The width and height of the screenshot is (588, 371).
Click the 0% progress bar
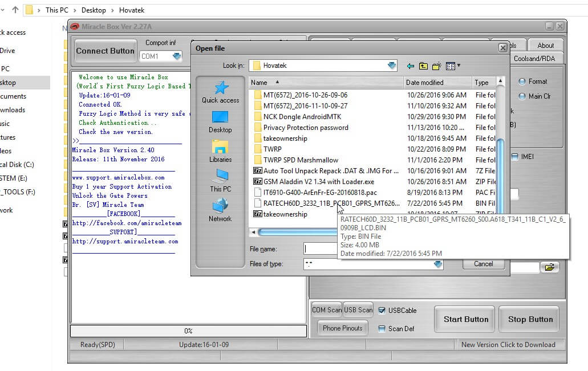click(188, 329)
